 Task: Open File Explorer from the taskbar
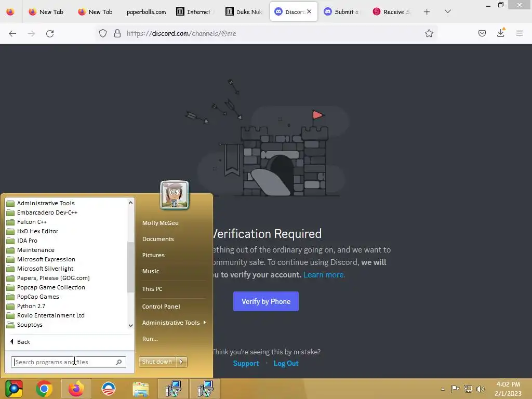pyautogui.click(x=140, y=389)
